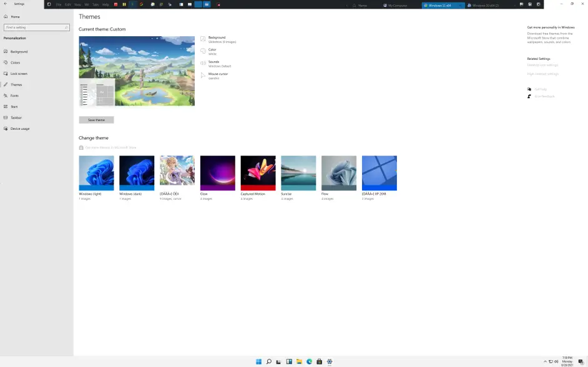Switch to the Windows 10 x64 (2) tab
Viewport: 588px width, 367px height.
[486, 6]
